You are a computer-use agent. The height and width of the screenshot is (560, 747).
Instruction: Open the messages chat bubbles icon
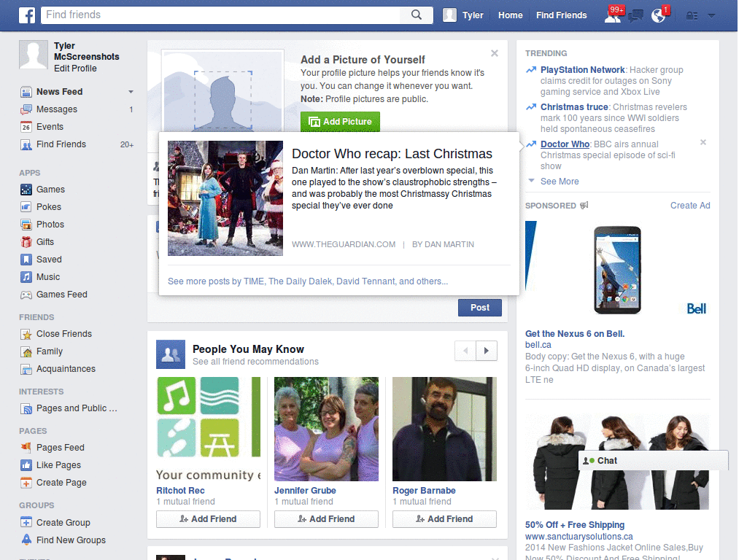635,17
